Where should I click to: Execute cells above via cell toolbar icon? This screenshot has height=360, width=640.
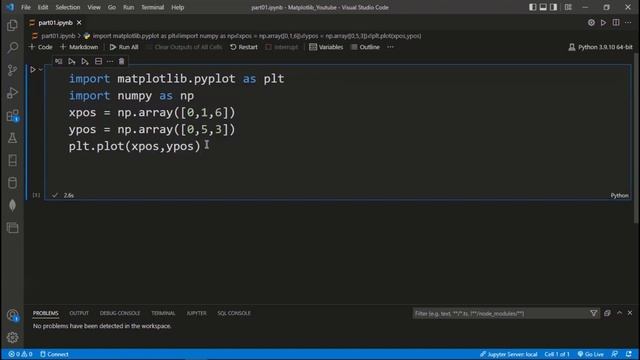click(72, 61)
